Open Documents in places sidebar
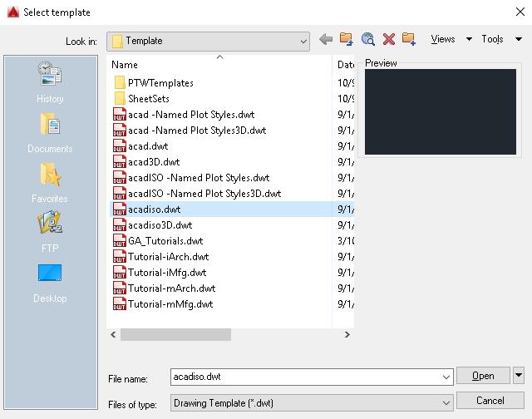 click(50, 133)
